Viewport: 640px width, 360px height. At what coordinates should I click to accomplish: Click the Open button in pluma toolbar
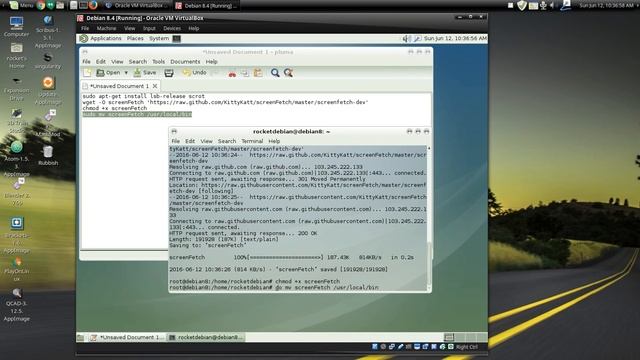coord(108,73)
